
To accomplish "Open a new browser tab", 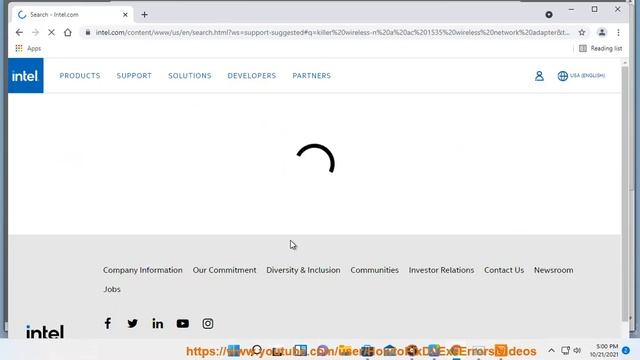I will 144,15.
